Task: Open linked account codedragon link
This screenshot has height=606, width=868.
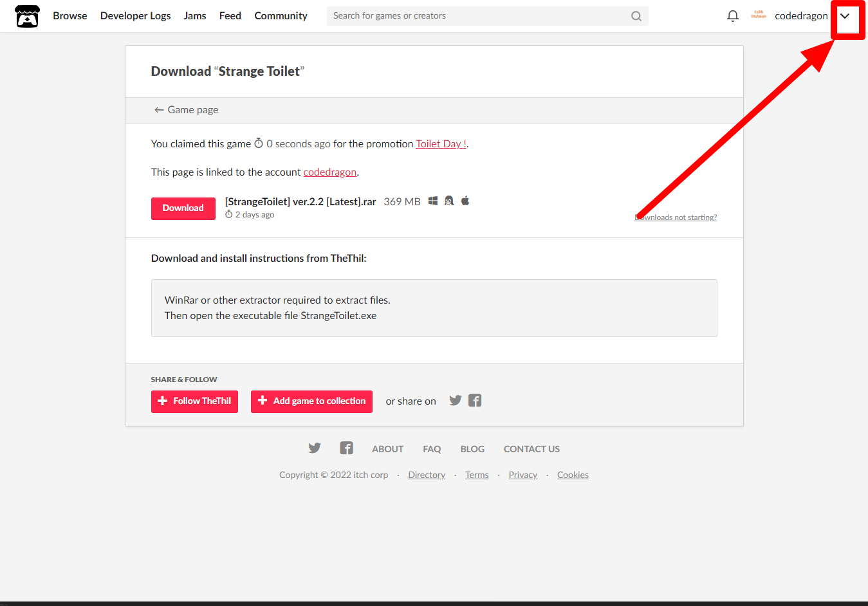Action: coord(330,172)
